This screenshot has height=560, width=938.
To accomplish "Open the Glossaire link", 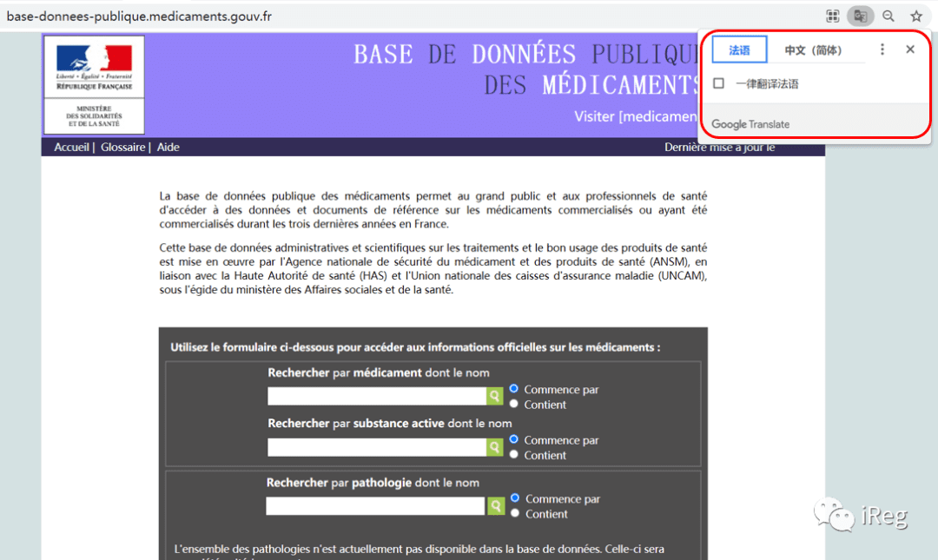I will point(122,148).
